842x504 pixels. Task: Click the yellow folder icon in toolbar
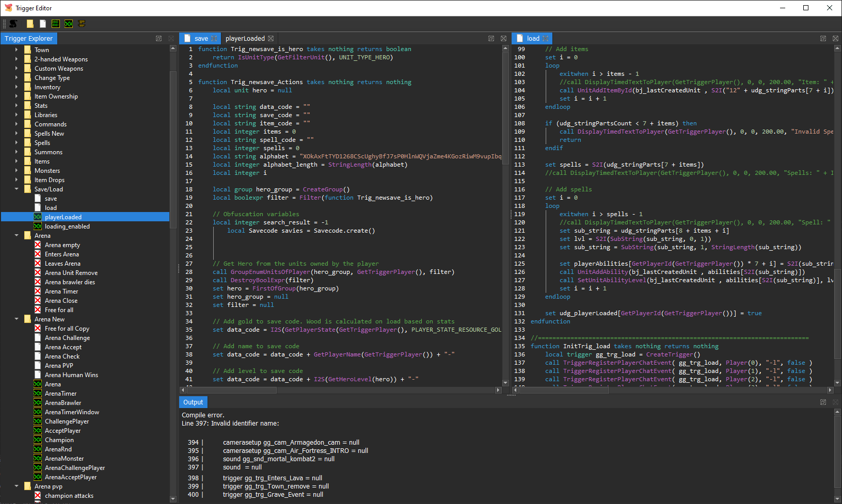[30, 24]
